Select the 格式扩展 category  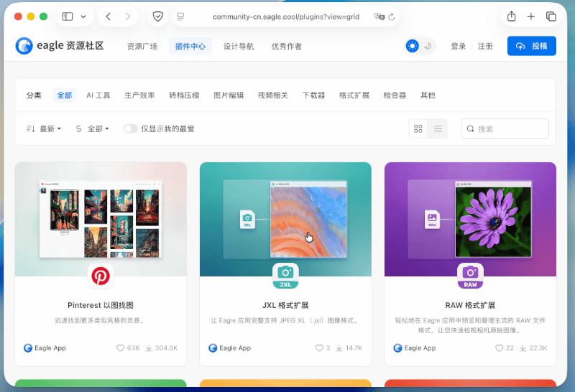point(354,95)
